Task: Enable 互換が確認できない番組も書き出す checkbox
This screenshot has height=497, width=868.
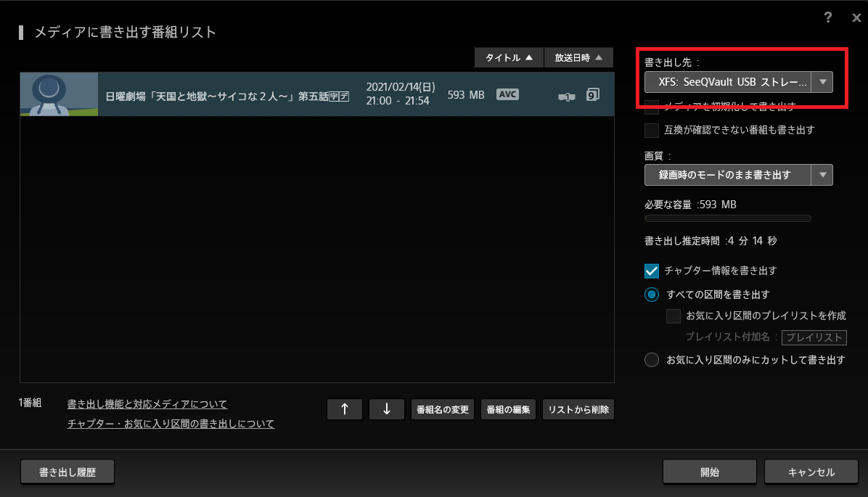Action: click(x=652, y=131)
